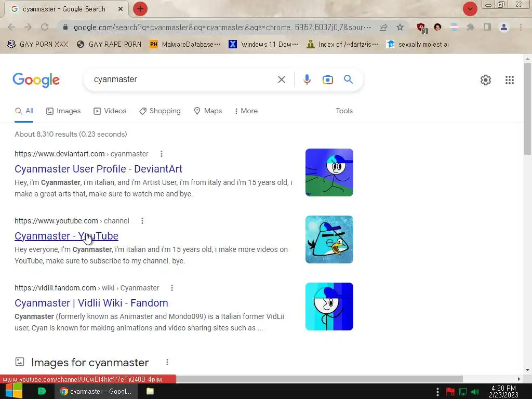Click the DeviantArt result stick figure thumbnail
This screenshot has height=399, width=532.
coord(329,172)
